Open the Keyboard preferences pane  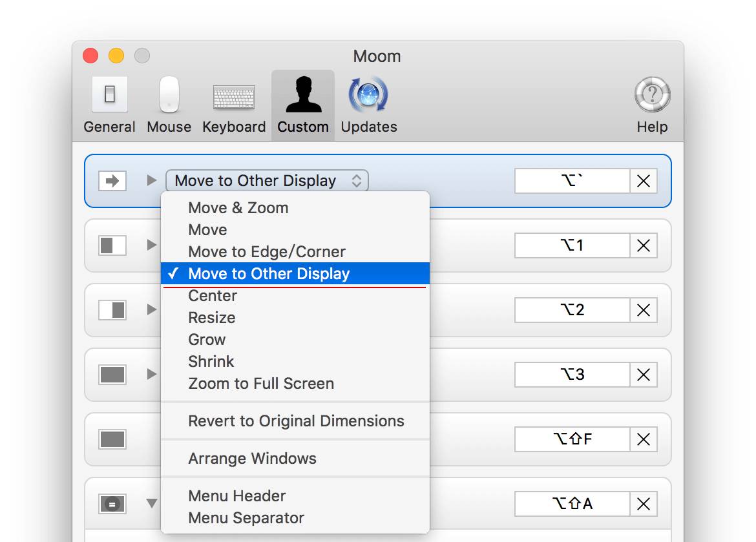[x=234, y=104]
